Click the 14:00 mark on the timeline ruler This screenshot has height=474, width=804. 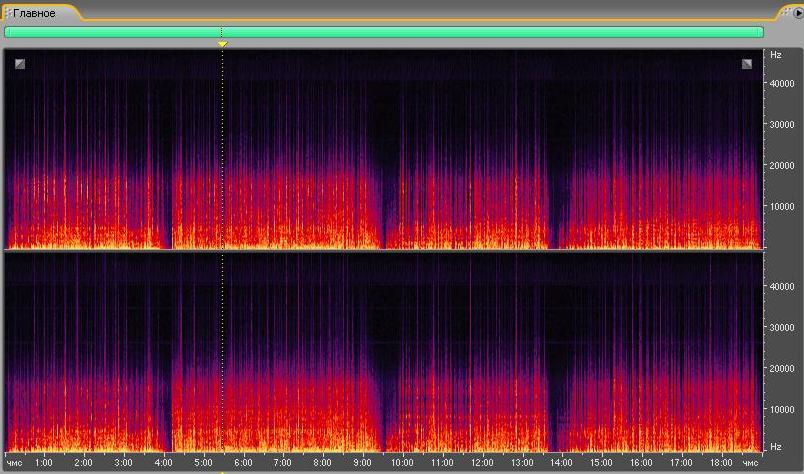(x=561, y=463)
